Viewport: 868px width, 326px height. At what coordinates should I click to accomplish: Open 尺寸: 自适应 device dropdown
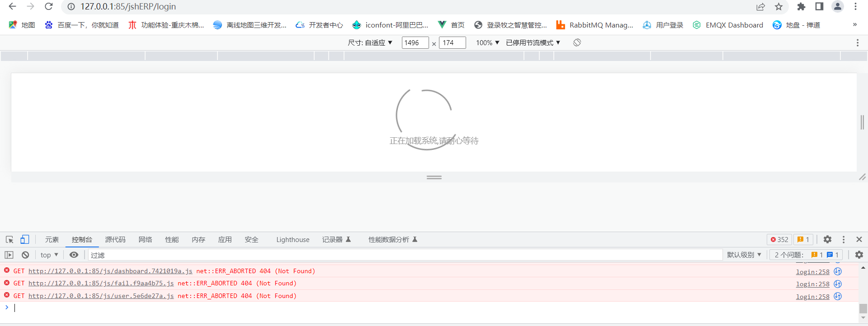pos(370,42)
